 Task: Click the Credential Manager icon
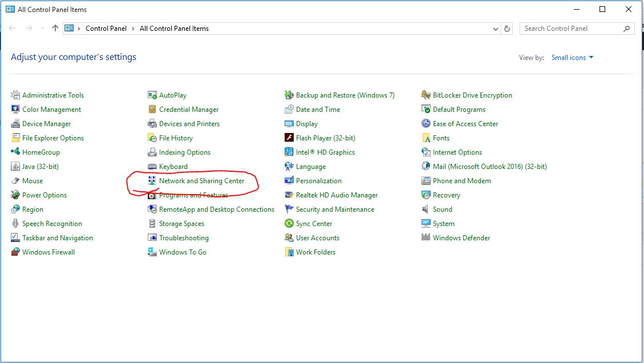[152, 110]
